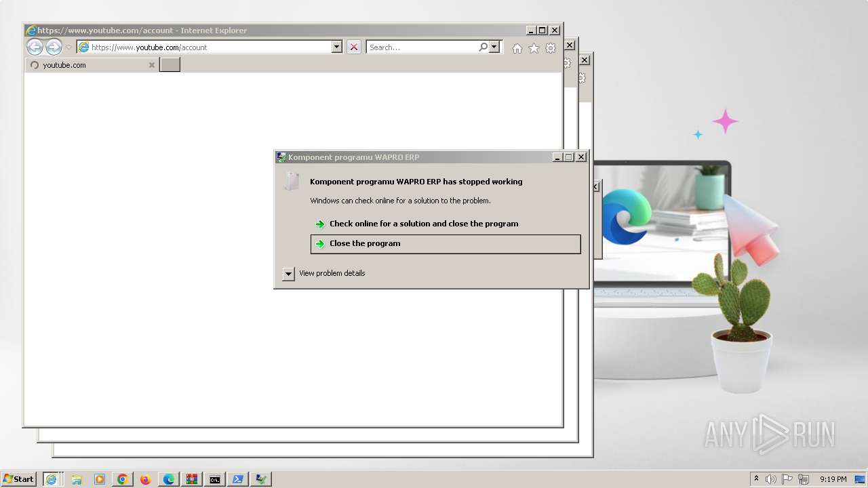Viewport: 868px width, 488px height.
Task: Open WinRAR taskbar icon
Action: pyautogui.click(x=192, y=479)
